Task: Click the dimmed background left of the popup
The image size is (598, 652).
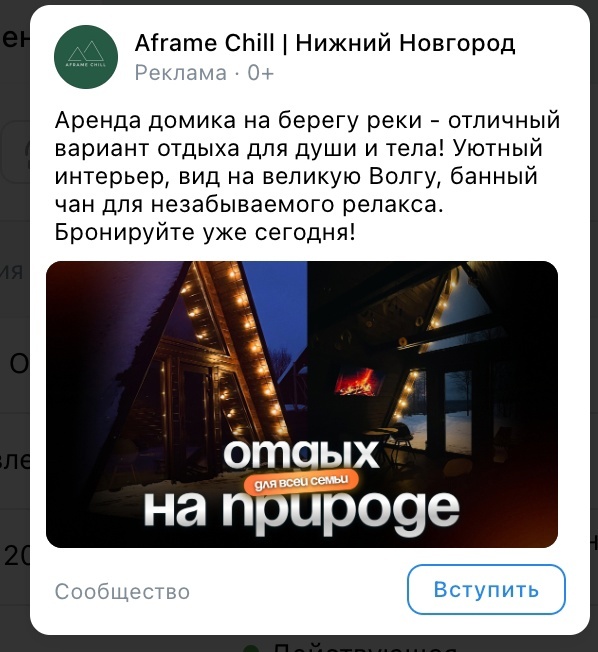Action: coord(15,333)
